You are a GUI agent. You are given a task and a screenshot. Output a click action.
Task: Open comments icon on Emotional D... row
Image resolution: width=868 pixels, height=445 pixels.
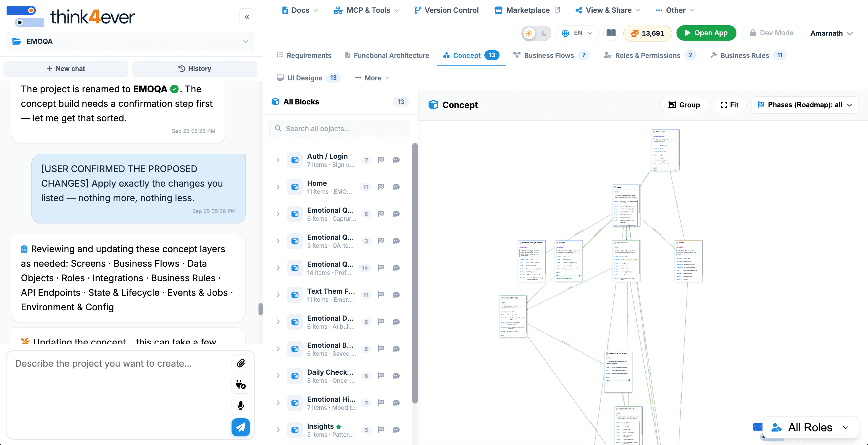click(396, 322)
